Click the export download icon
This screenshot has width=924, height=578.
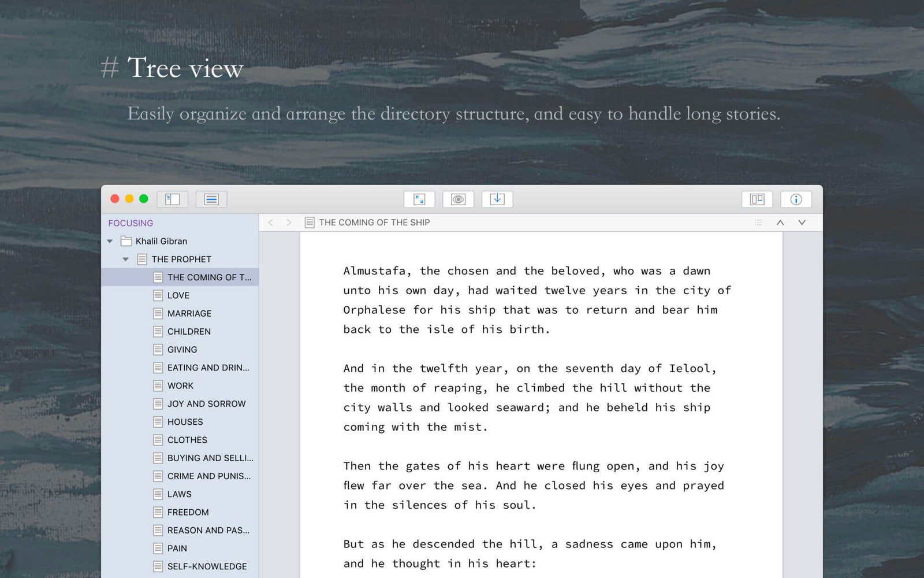[x=497, y=199]
